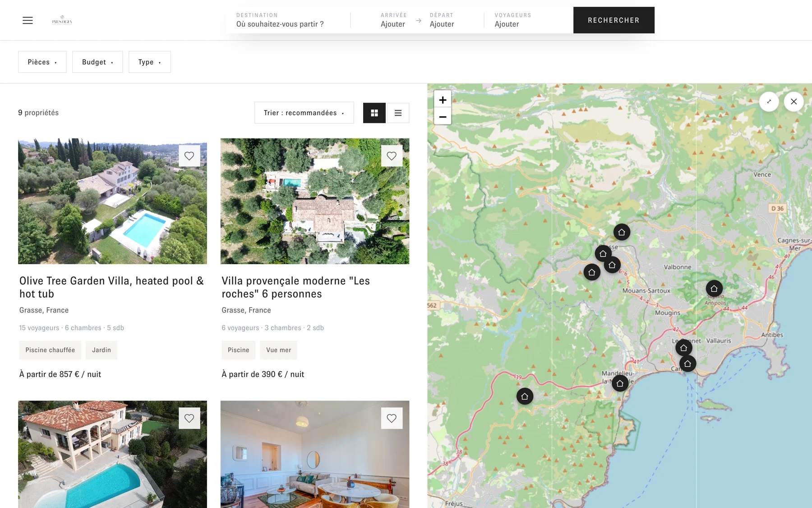Click the 'À partir de 857 € / nuit' price

tap(60, 374)
